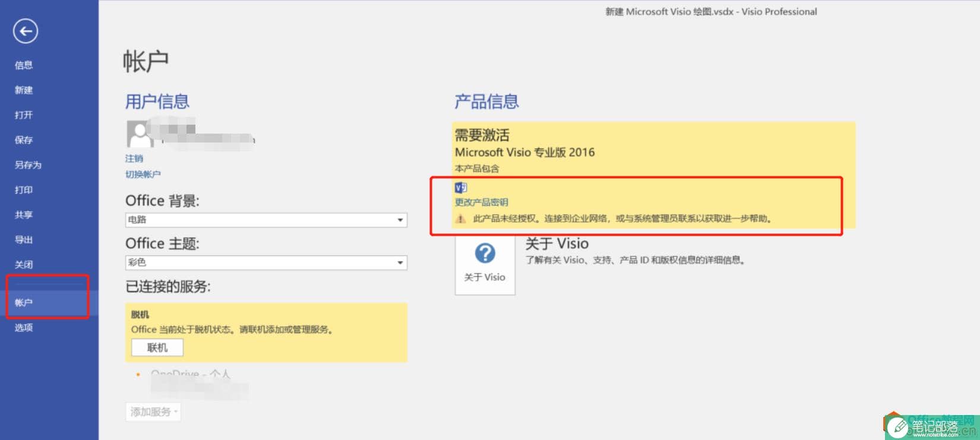Click the 本产品包含 label
The height and width of the screenshot is (440, 980).
477,169
